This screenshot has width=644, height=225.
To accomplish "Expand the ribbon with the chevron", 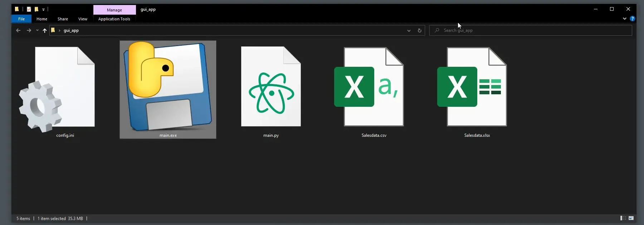I will tap(625, 19).
